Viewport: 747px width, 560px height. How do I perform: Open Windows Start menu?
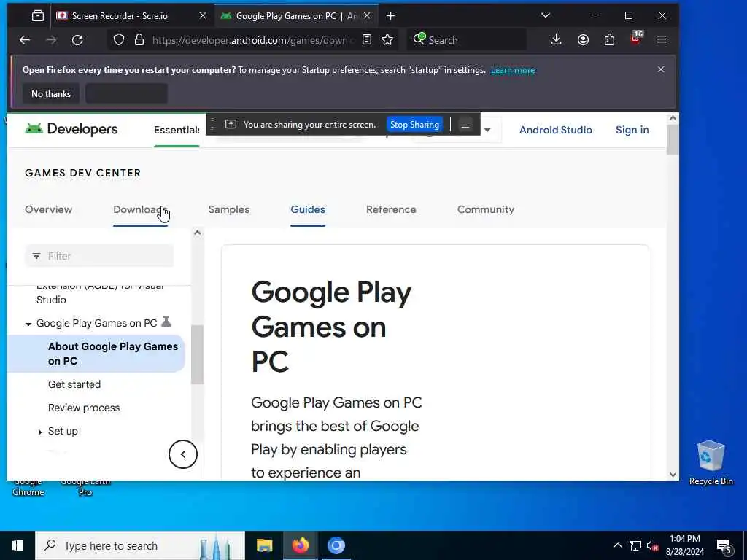coord(18,545)
